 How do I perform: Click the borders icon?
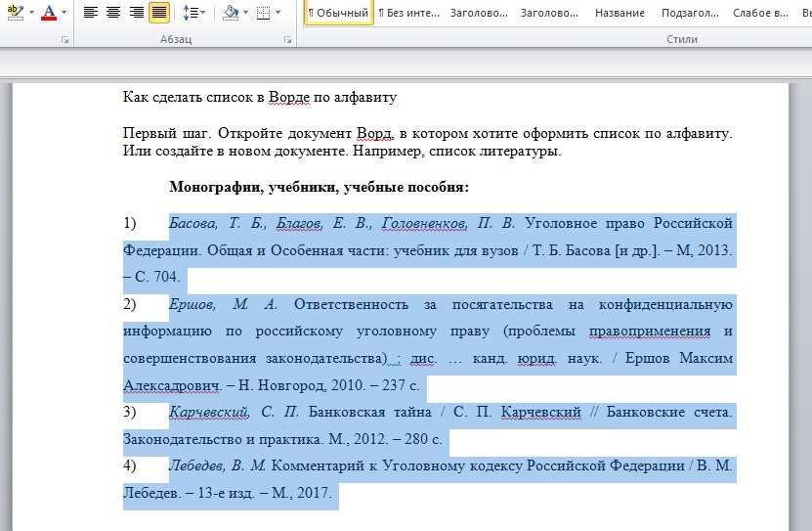262,13
